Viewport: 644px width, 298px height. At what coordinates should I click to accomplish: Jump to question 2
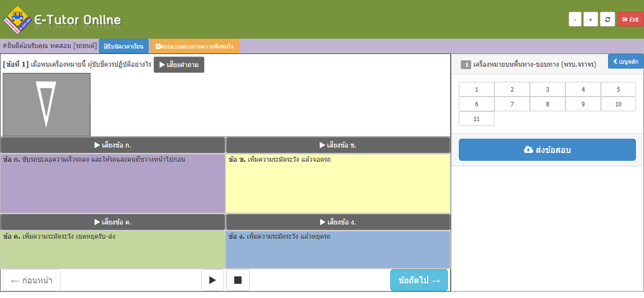click(512, 89)
